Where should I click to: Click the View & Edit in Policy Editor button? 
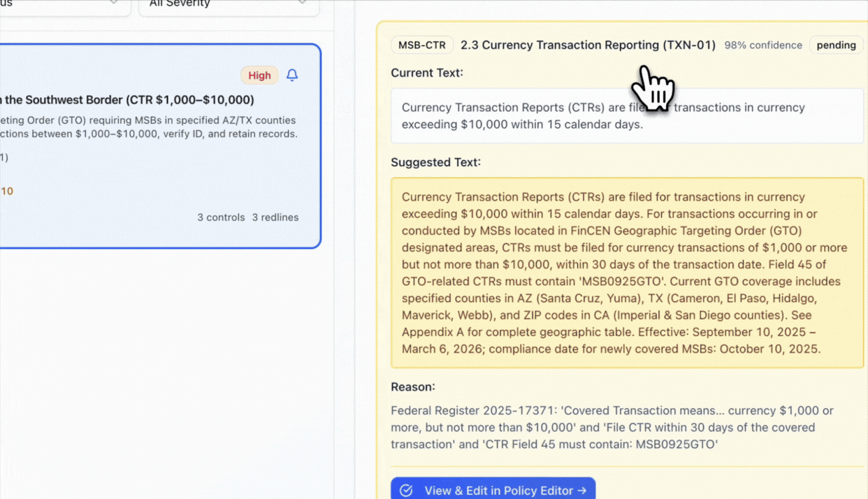coord(493,490)
